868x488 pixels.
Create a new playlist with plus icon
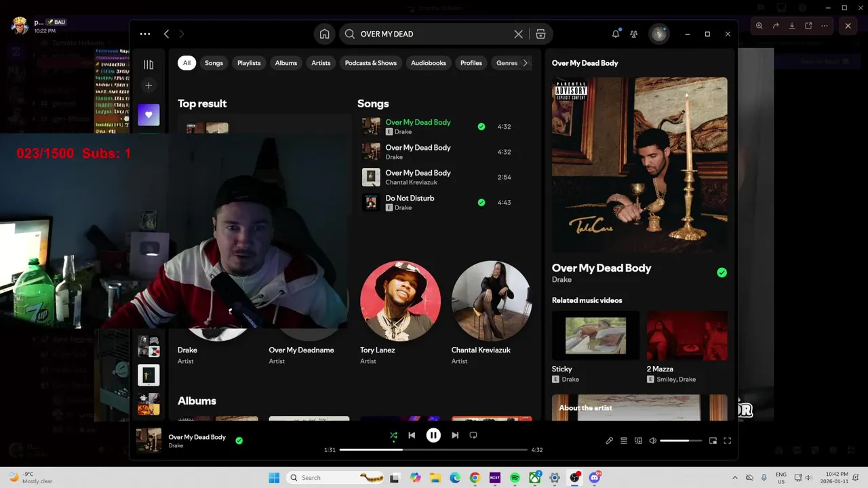pos(149,85)
